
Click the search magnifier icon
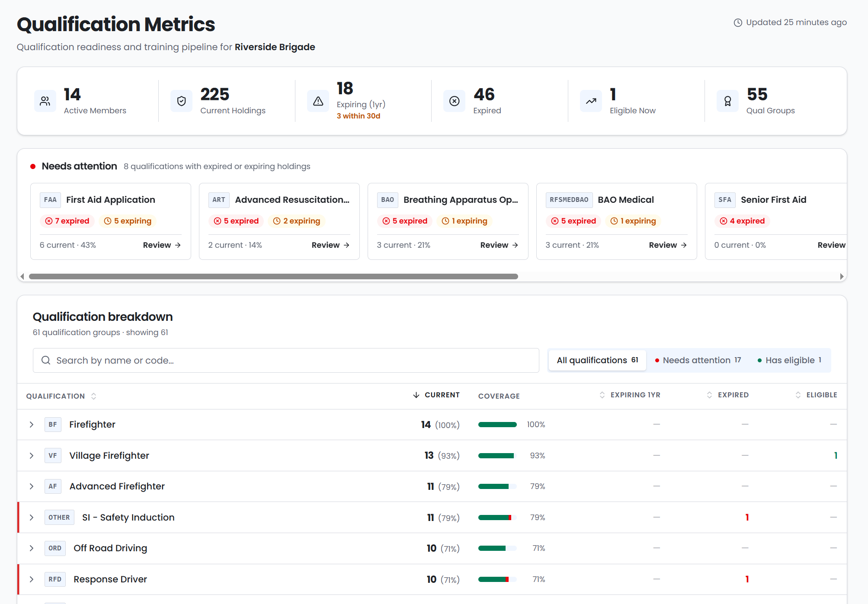click(46, 360)
